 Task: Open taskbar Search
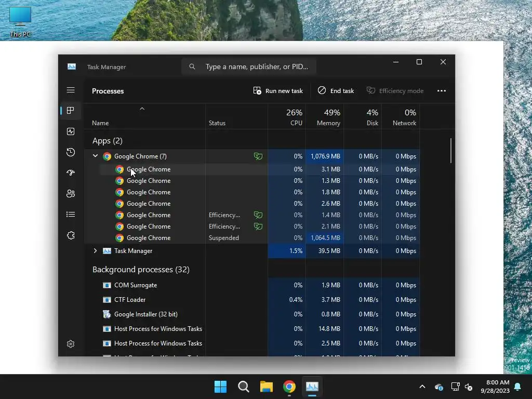coord(243,387)
